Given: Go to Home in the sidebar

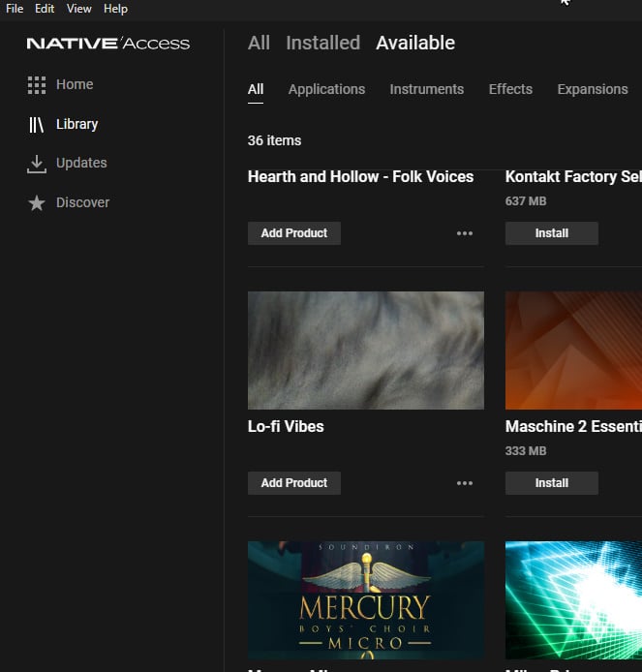Looking at the screenshot, I should pyautogui.click(x=75, y=84).
